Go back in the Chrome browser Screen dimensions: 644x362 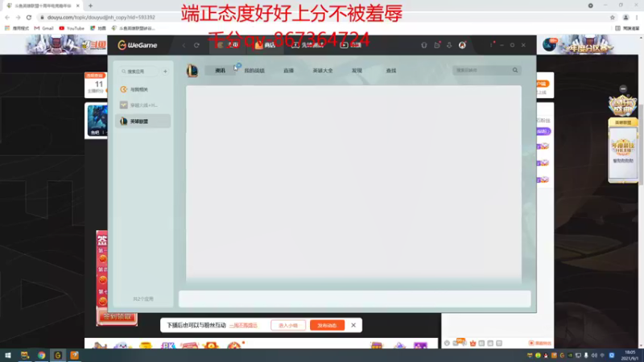[x=7, y=17]
